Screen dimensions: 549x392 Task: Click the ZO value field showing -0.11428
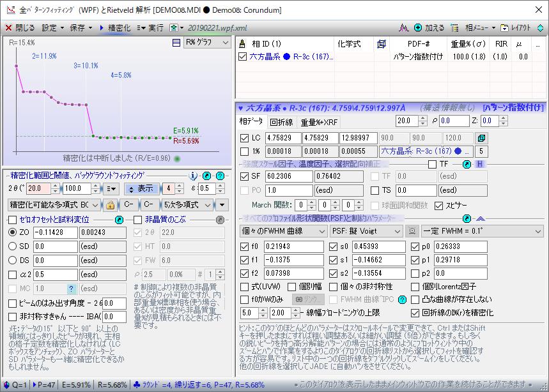point(56,232)
